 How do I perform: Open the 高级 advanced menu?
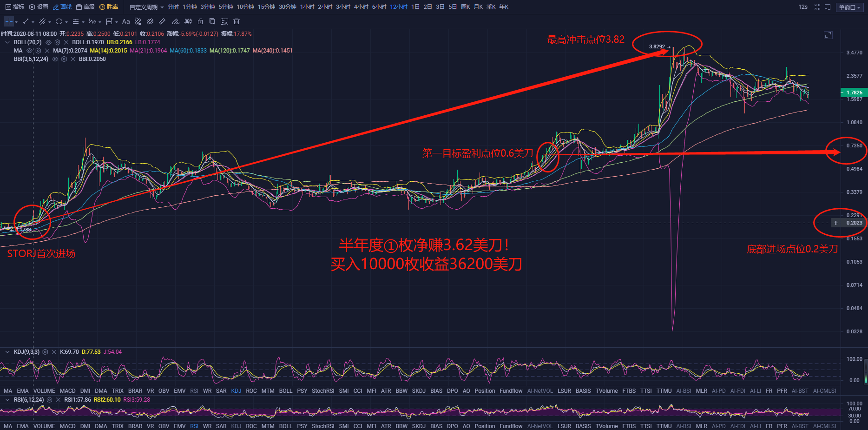(x=85, y=7)
